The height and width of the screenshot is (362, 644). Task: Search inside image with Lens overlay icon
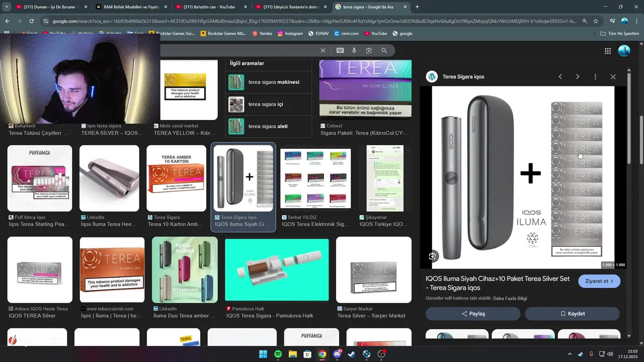point(432,256)
